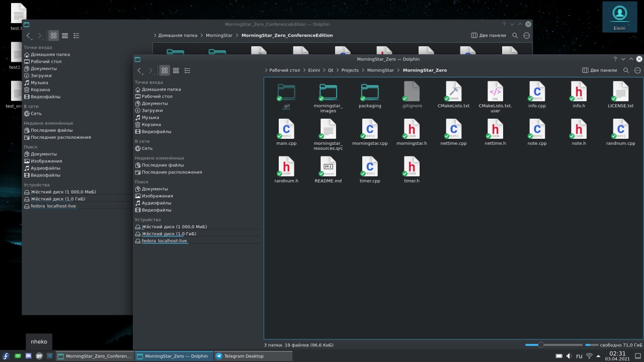Switch to MorningStar_Zero_Conference taskbar entry
644x362 pixels.
(94, 356)
